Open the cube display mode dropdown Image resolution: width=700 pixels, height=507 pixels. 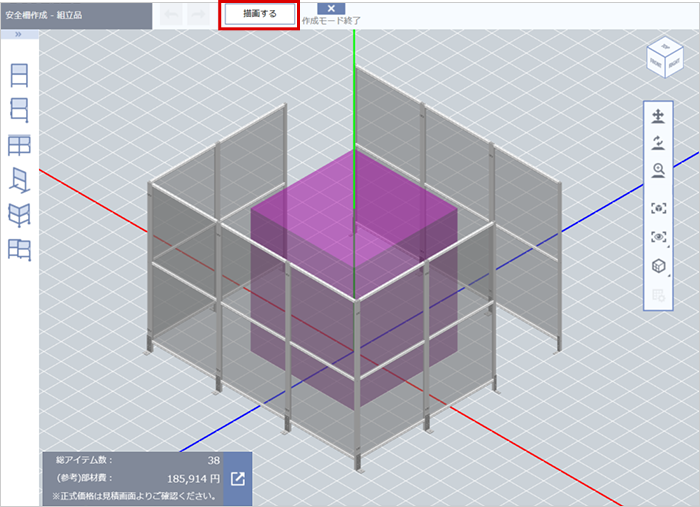[x=658, y=266]
